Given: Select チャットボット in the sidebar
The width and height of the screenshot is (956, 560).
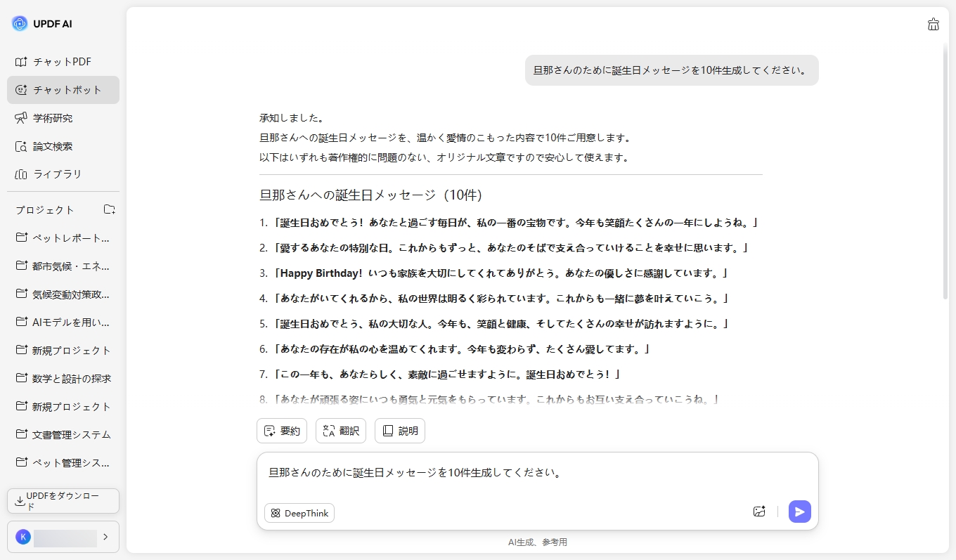Looking at the screenshot, I should 63,90.
